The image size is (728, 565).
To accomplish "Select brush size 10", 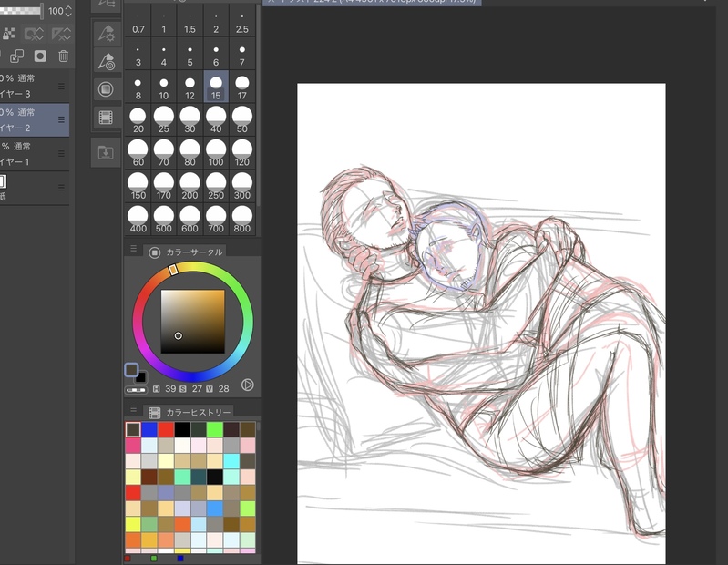I will 163,87.
